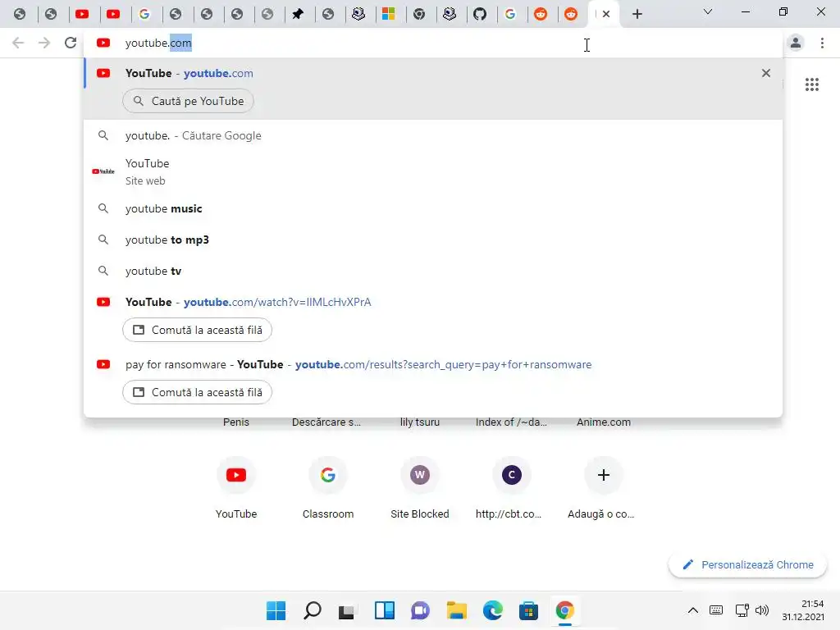Click the Personalizează Chrome button
840x630 pixels.
[748, 564]
